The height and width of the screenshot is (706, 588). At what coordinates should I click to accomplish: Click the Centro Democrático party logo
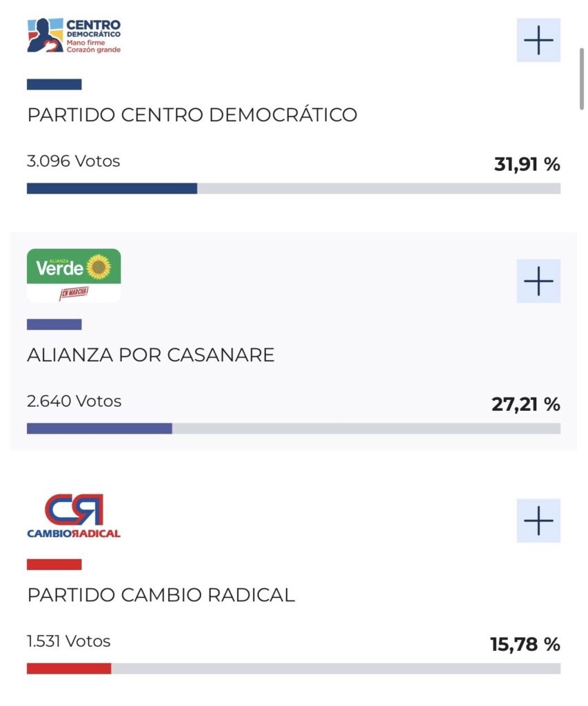tap(74, 36)
